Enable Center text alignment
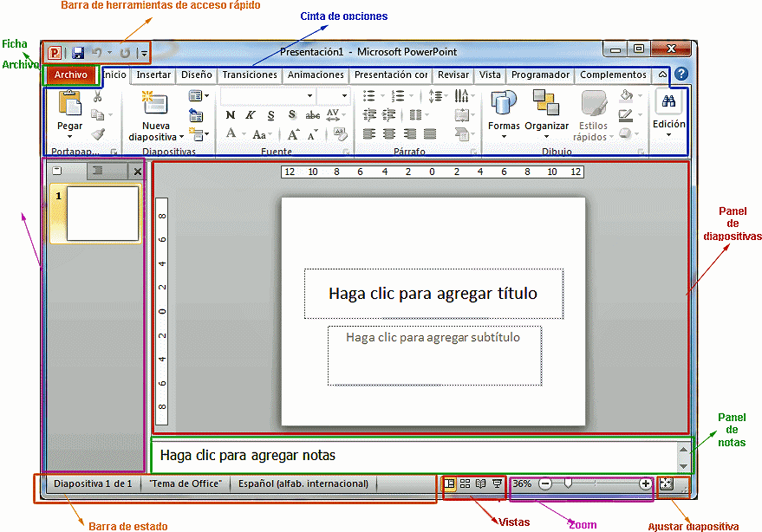Image resolution: width=762 pixels, height=532 pixels. [x=389, y=133]
